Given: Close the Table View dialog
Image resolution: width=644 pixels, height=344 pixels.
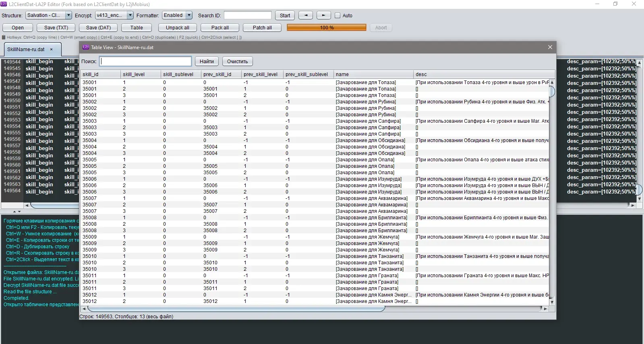Looking at the screenshot, I should (x=550, y=47).
